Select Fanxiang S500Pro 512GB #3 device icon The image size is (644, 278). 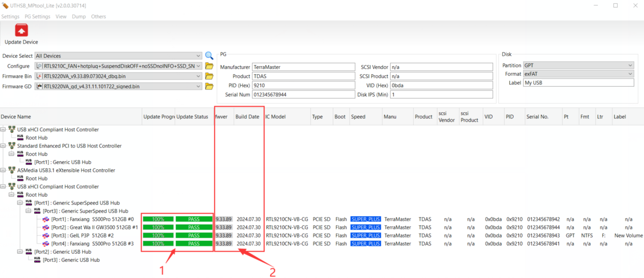coord(46,244)
